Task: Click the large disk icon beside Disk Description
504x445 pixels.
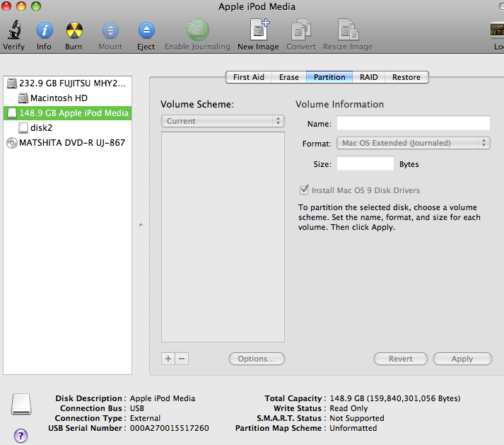Action: click(x=21, y=404)
